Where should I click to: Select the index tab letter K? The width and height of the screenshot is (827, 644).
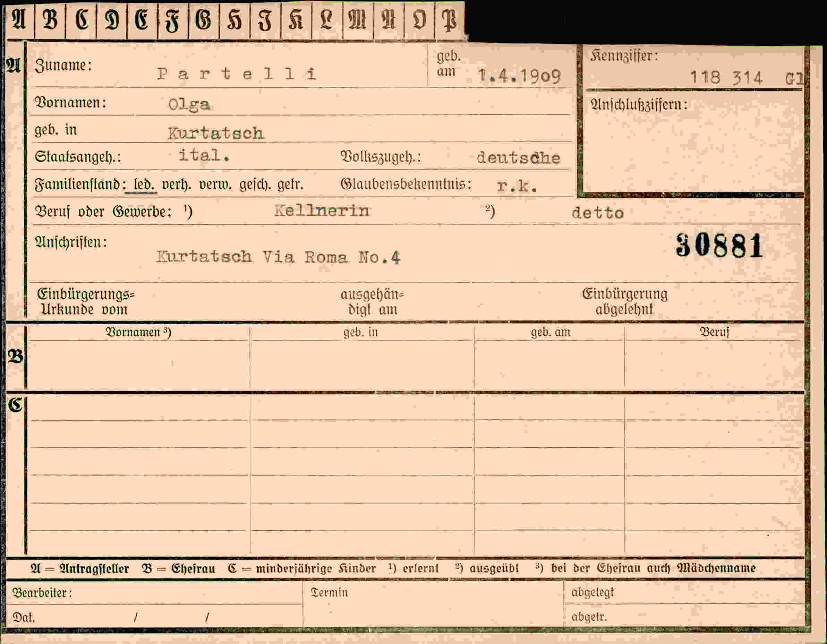296,20
